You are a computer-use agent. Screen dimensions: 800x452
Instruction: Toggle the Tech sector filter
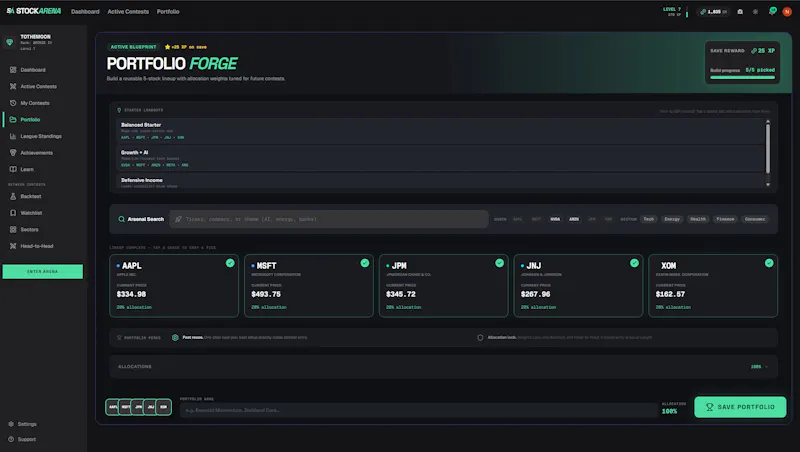(x=648, y=219)
